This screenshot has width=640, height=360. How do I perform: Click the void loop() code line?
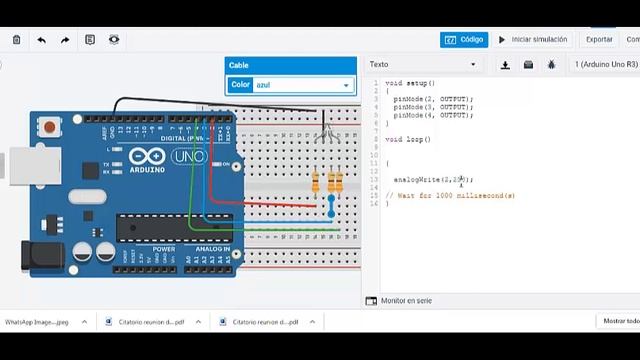(408, 140)
